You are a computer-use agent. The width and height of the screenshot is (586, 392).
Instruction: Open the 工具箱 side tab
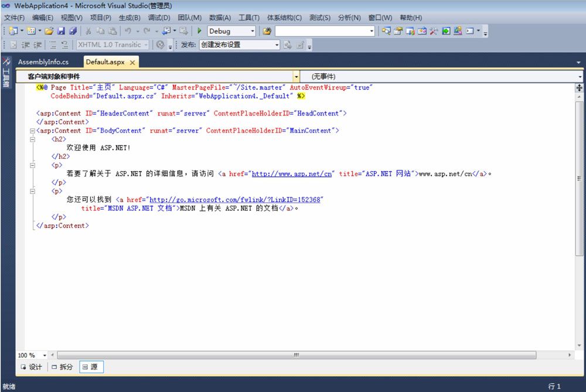(x=6, y=71)
